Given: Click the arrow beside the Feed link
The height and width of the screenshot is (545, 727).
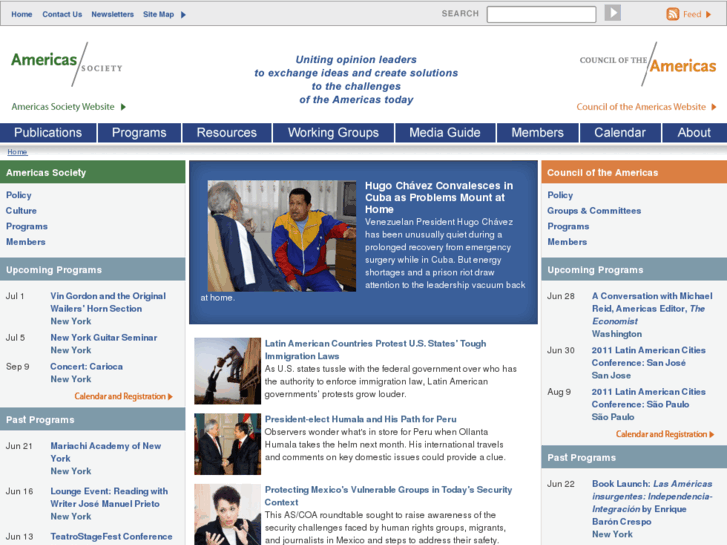Looking at the screenshot, I should 708,14.
